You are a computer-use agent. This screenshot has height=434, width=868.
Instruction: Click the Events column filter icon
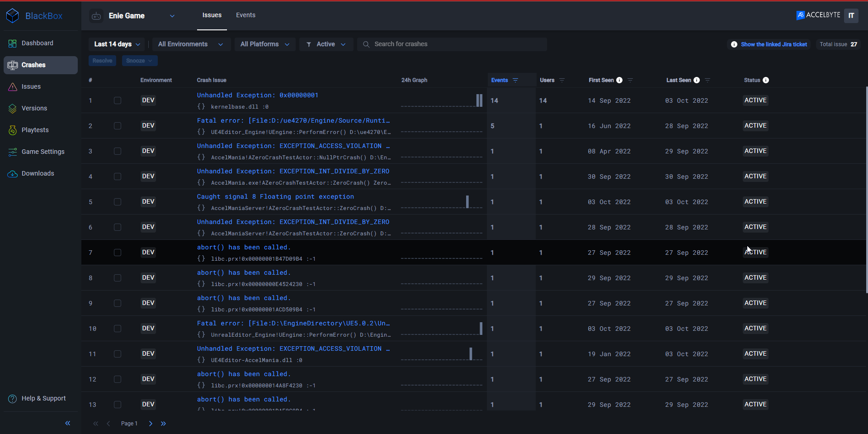point(515,80)
